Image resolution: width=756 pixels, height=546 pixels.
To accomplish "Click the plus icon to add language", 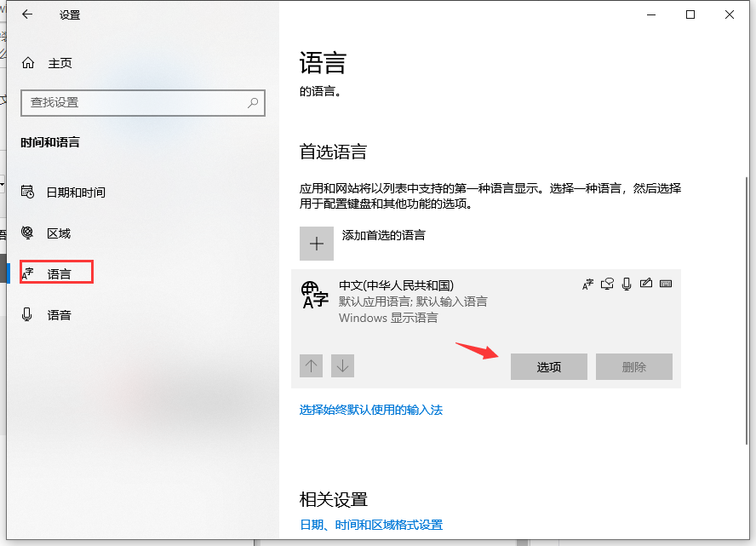I will [317, 244].
